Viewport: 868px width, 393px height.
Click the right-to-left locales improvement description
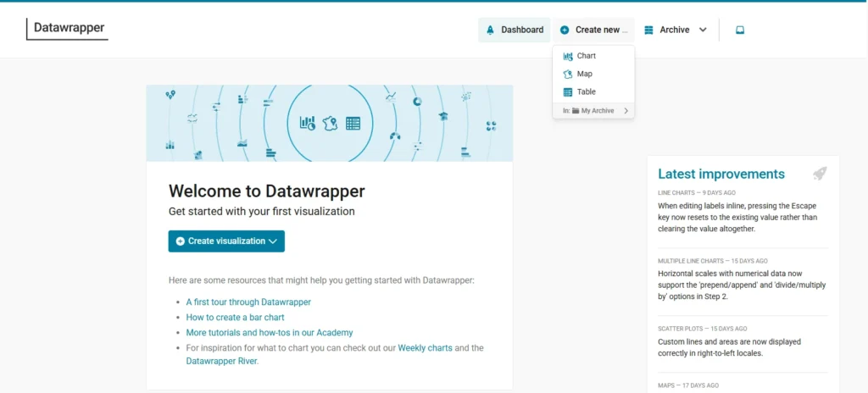(x=730, y=347)
